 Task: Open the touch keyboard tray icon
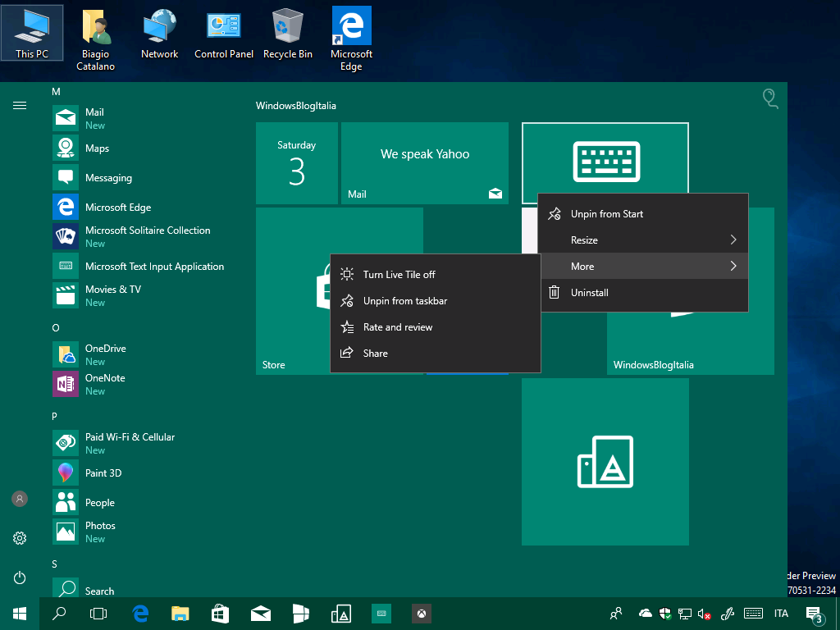coord(753,614)
